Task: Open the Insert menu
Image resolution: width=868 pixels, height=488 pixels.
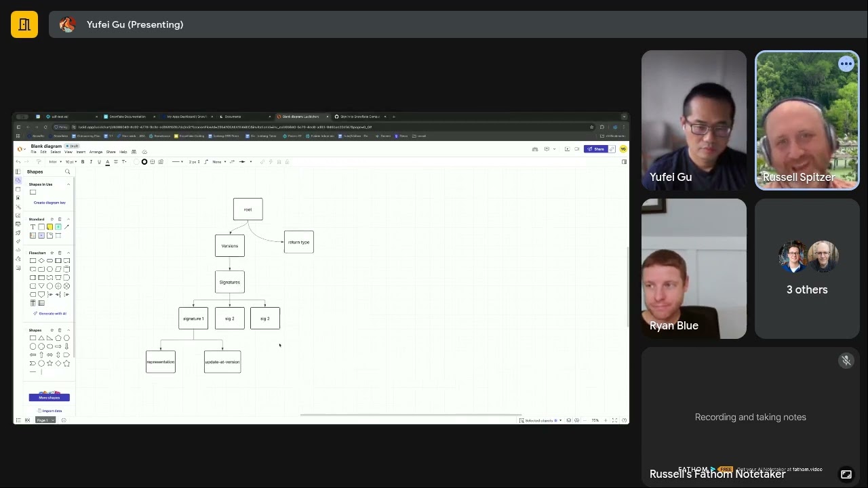Action: click(81, 152)
